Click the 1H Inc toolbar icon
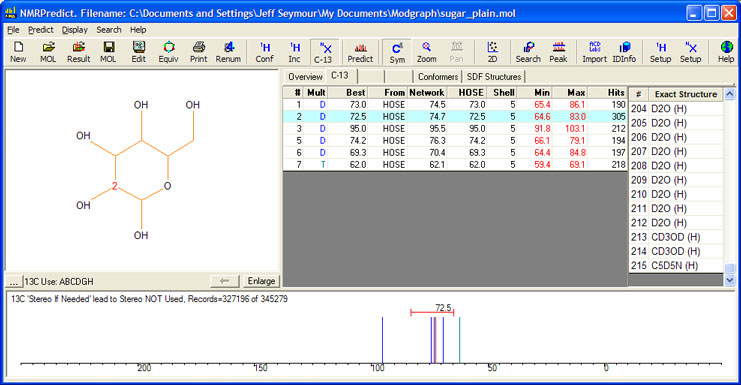 (294, 52)
